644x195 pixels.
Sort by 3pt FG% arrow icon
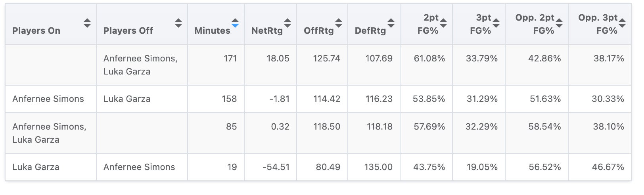(x=496, y=23)
